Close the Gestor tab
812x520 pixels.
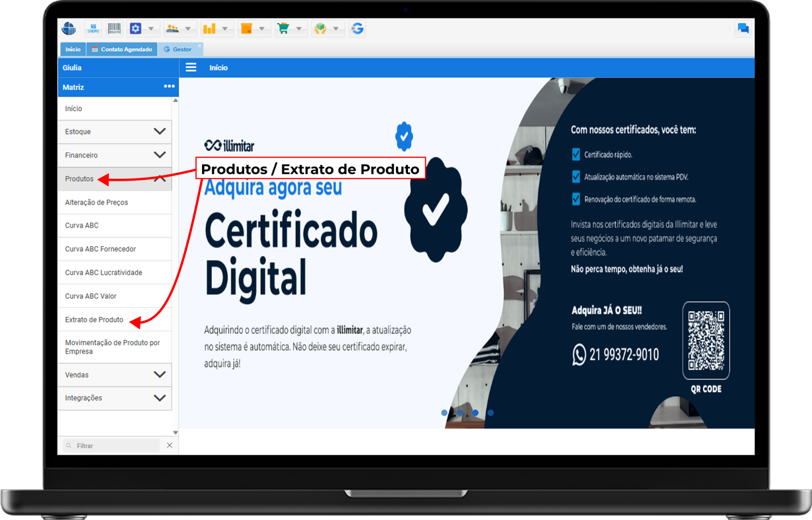click(x=199, y=46)
